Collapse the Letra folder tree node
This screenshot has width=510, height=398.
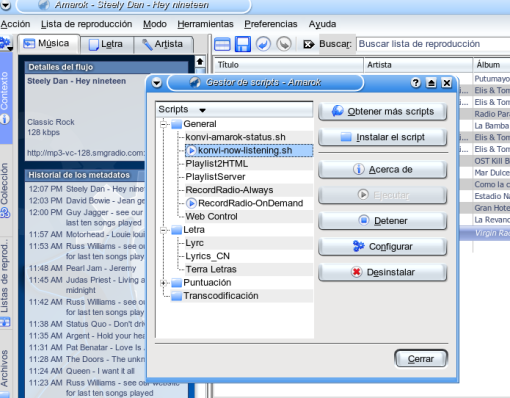[x=163, y=230]
